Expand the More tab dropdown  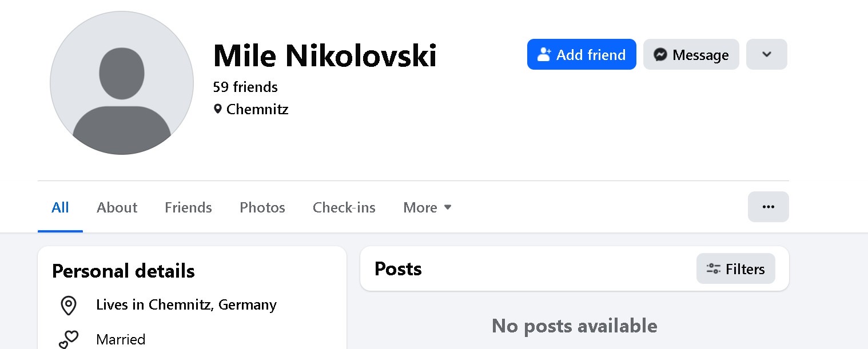tap(427, 207)
